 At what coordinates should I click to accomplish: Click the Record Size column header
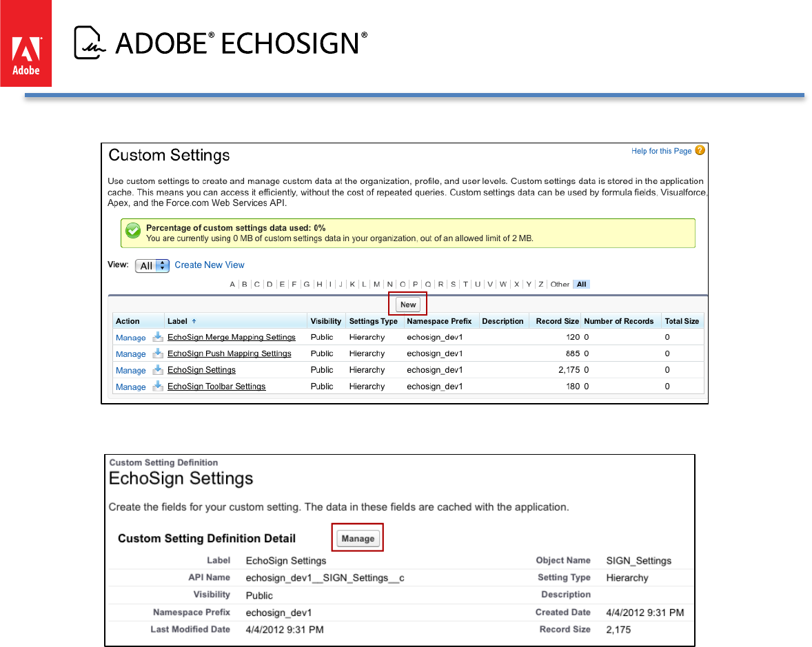[x=557, y=321]
